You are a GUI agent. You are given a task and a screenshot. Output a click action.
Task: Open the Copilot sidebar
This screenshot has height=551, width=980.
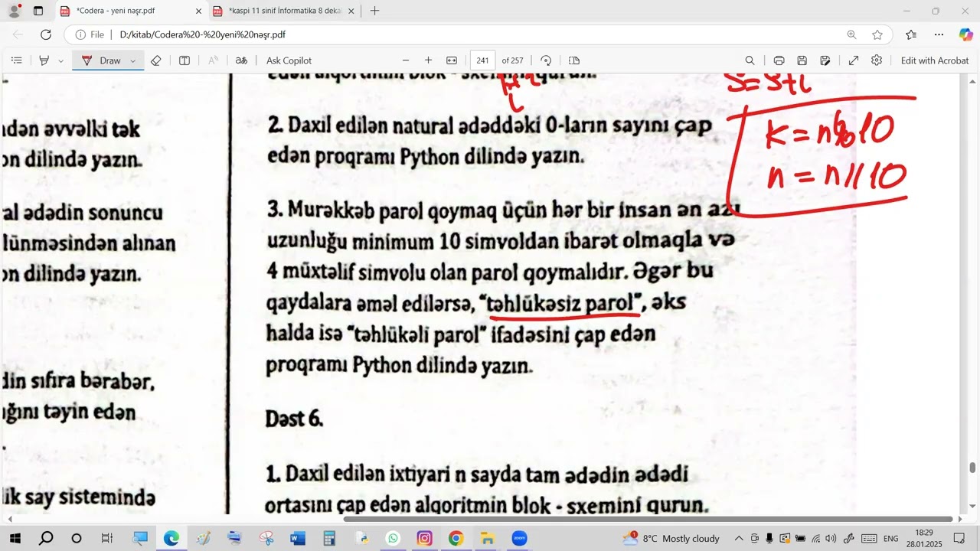(966, 34)
